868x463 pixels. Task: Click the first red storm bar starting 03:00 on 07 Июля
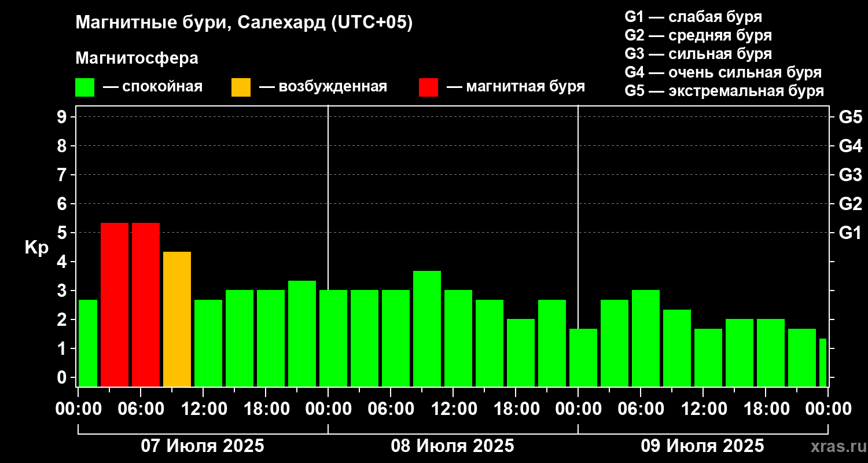tap(115, 304)
